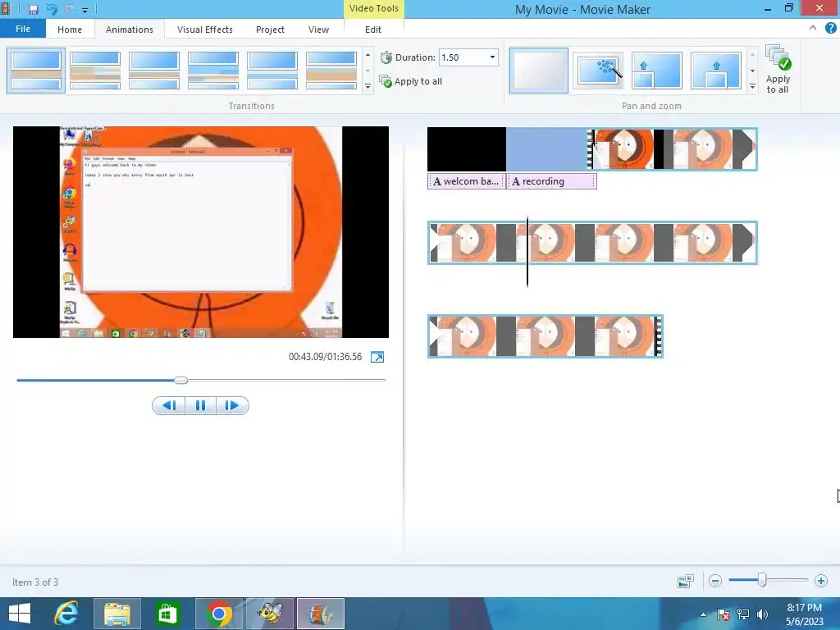Viewport: 840px width, 630px height.
Task: Click Apply to all for pan and zoom
Action: [778, 70]
